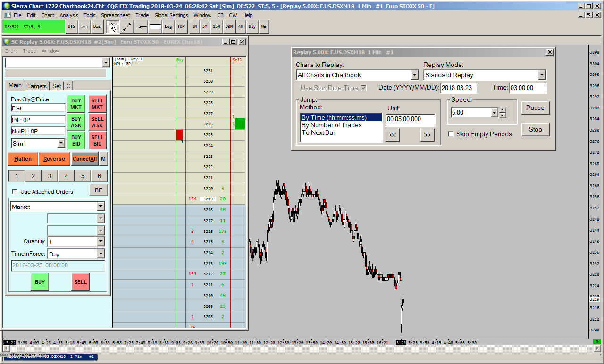The width and height of the screenshot is (604, 364).
Task: Jump replay backward with << button
Action: (x=392, y=135)
